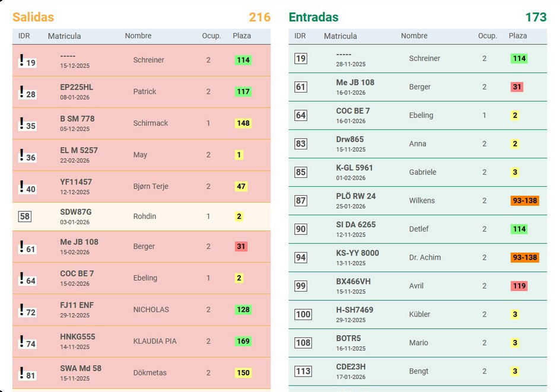Click the Nombre column header in Entradas
This screenshot has height=392, width=560.
pyautogui.click(x=414, y=36)
